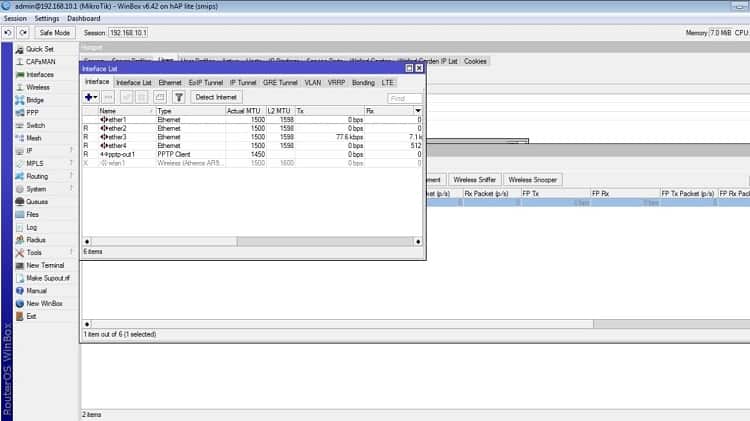The height and width of the screenshot is (421, 750).
Task: Toggle the Safe Mode button
Action: click(x=55, y=33)
